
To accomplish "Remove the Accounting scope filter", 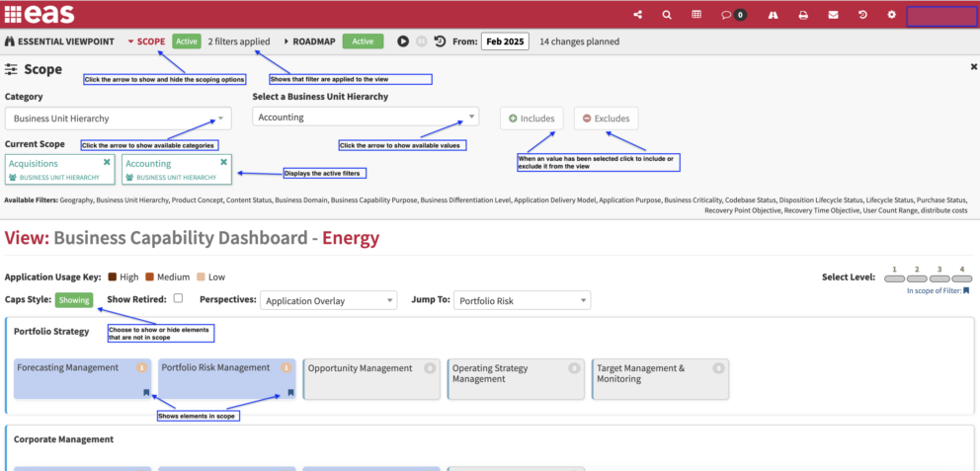I will point(223,162).
